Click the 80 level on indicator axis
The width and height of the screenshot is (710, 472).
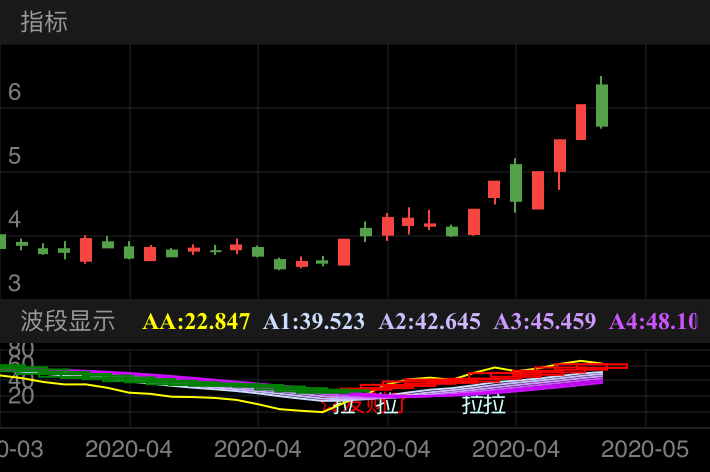click(x=21, y=352)
